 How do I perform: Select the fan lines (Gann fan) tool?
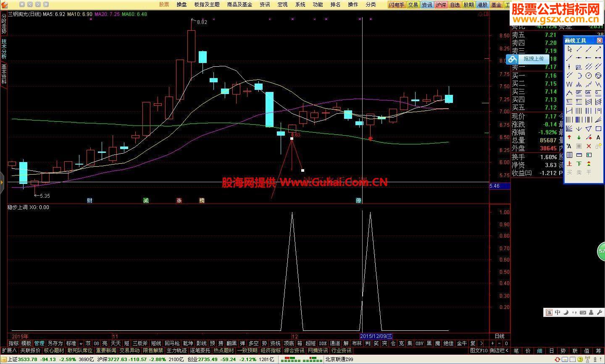point(569,128)
